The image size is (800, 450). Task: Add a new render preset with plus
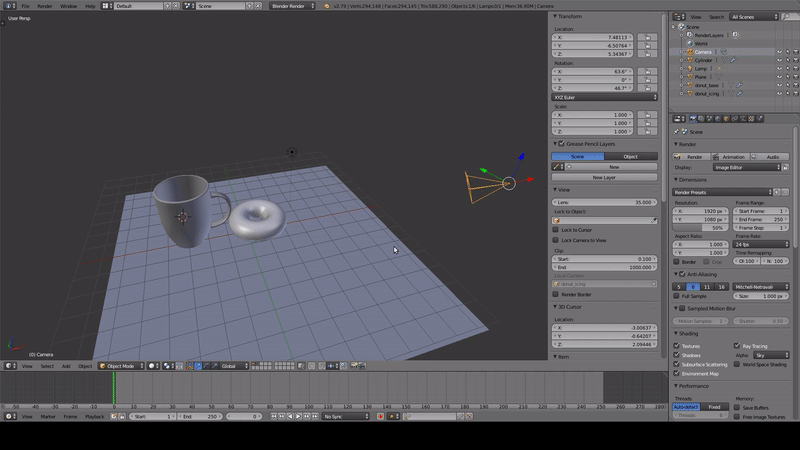(775, 191)
